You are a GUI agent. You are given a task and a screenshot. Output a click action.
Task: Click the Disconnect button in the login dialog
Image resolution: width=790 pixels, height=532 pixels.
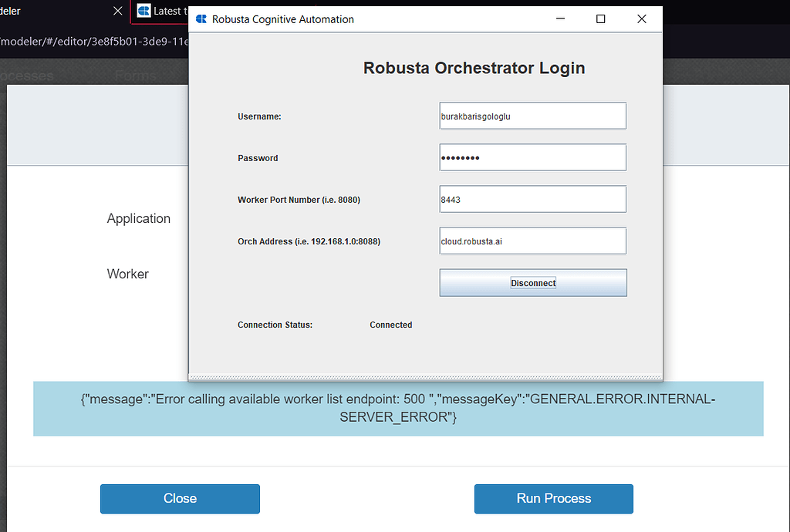[533, 283]
